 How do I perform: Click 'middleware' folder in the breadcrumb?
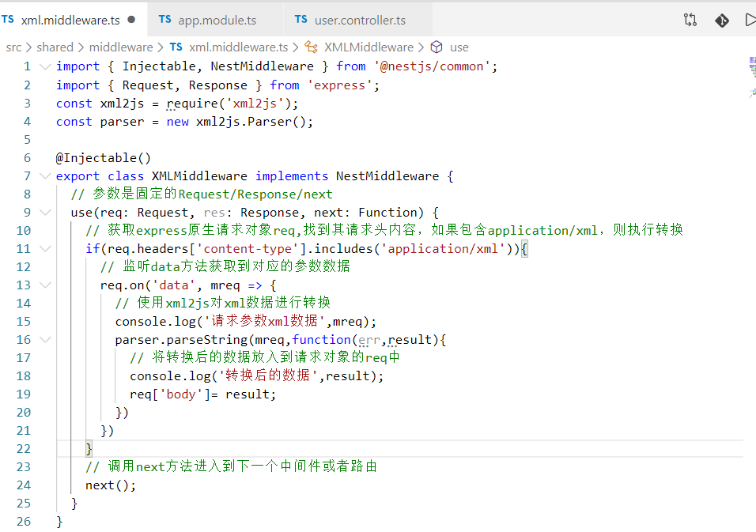click(x=121, y=47)
